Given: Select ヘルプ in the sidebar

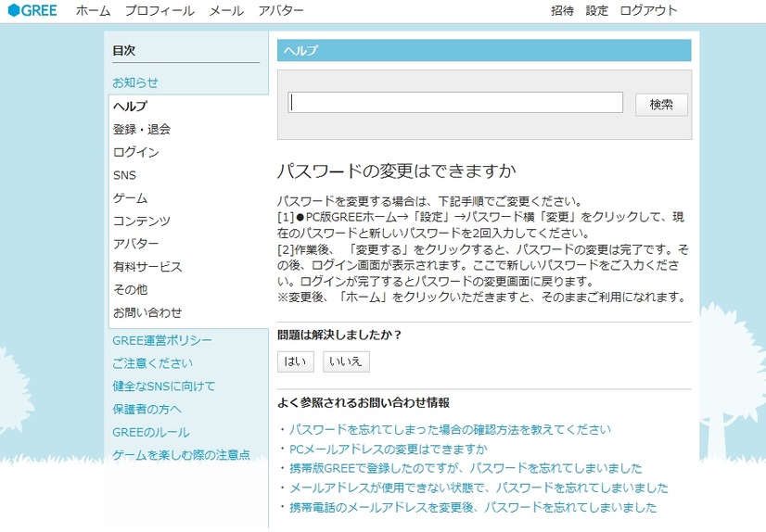Looking at the screenshot, I should pyautogui.click(x=130, y=106).
